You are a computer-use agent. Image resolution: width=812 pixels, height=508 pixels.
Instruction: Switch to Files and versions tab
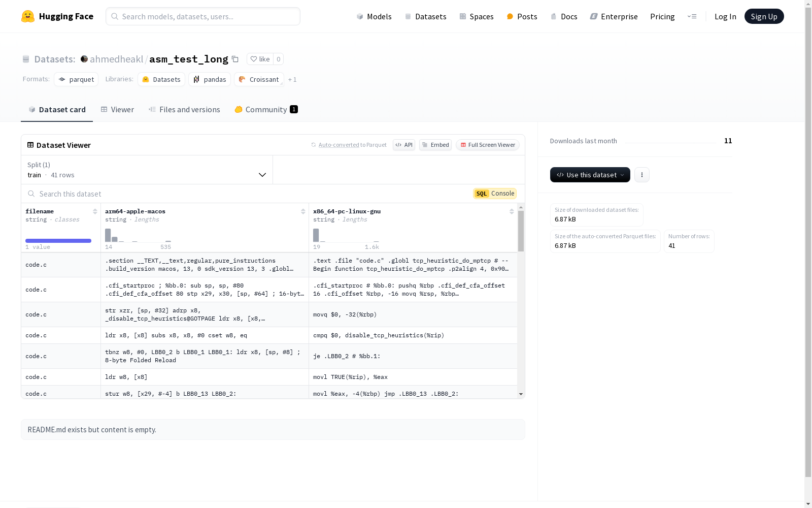click(184, 110)
